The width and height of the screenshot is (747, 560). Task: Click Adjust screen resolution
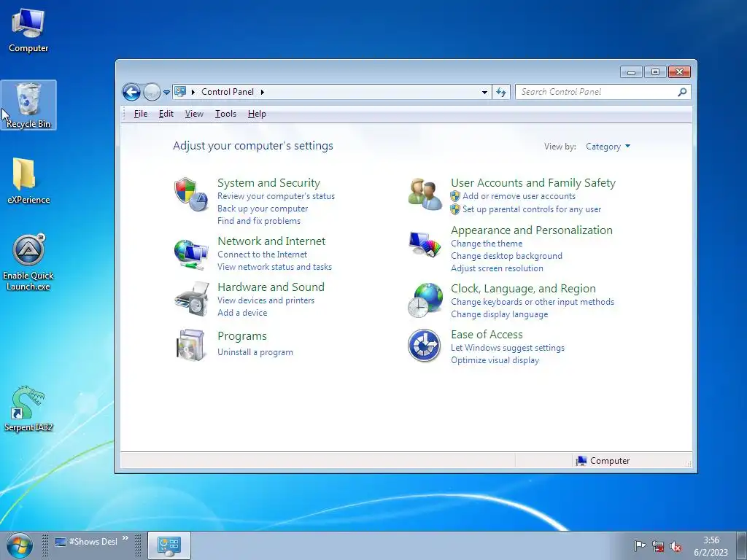pos(497,268)
